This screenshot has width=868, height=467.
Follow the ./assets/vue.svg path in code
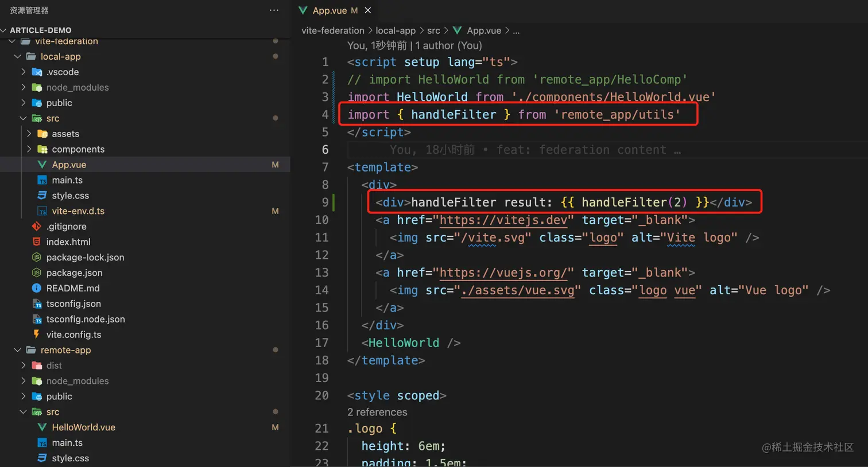point(518,290)
